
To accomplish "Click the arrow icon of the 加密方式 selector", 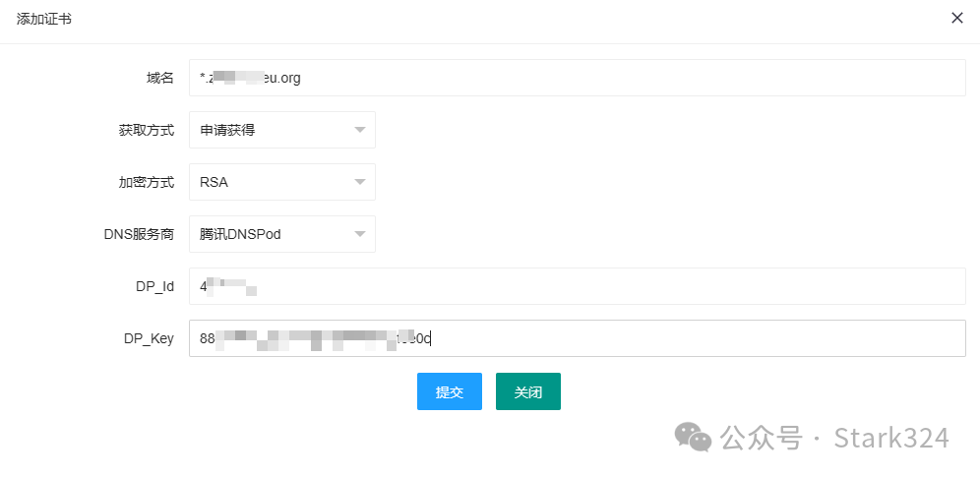I will click(x=360, y=182).
